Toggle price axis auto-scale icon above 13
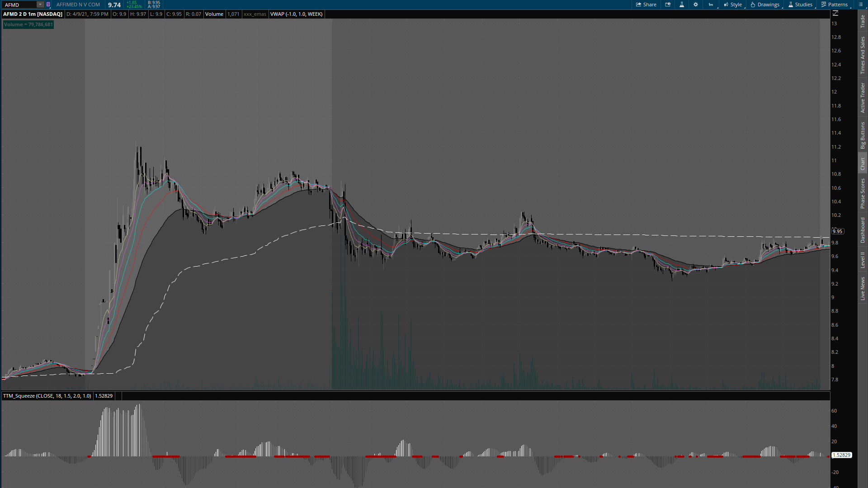The image size is (868, 488). tap(835, 14)
